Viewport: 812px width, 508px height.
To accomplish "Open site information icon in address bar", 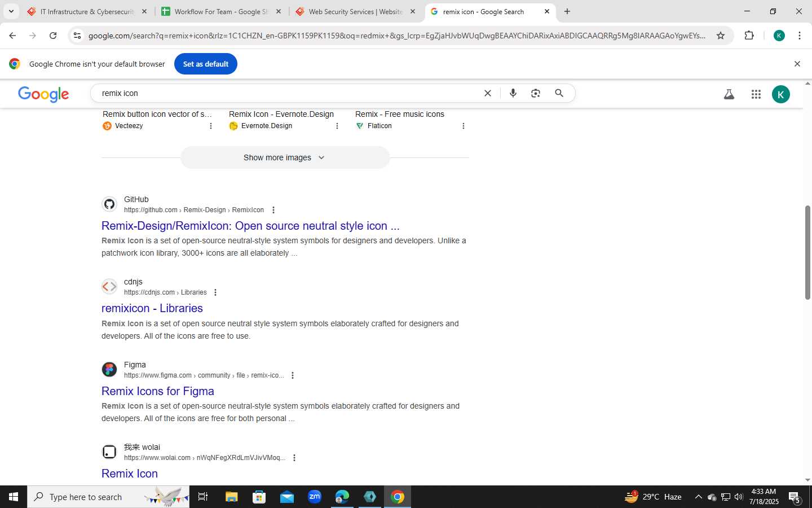I will [77, 36].
